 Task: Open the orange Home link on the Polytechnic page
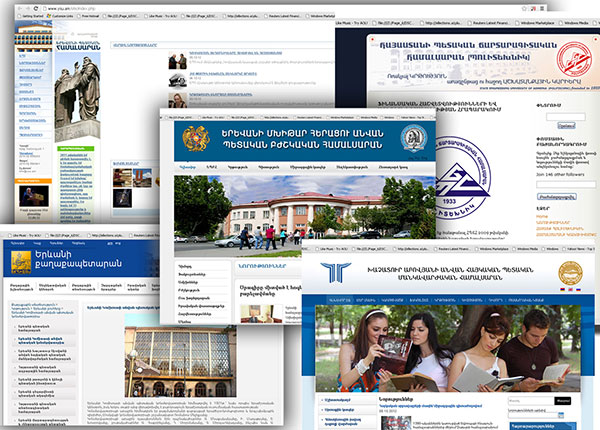(542, 216)
